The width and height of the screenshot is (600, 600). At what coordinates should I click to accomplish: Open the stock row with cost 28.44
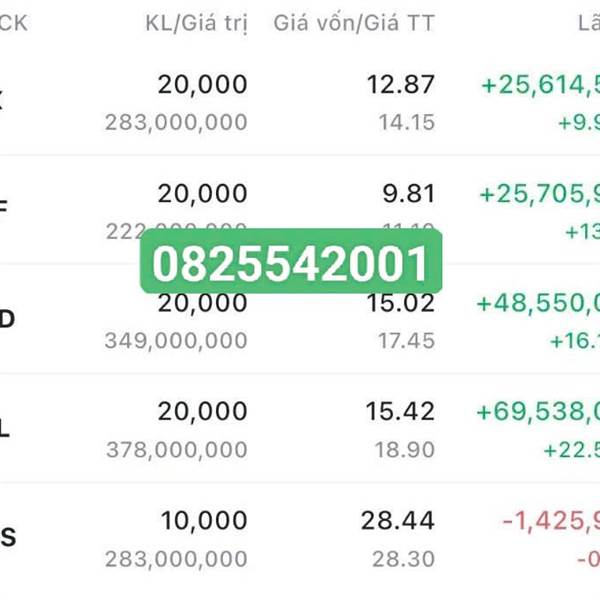click(300, 538)
